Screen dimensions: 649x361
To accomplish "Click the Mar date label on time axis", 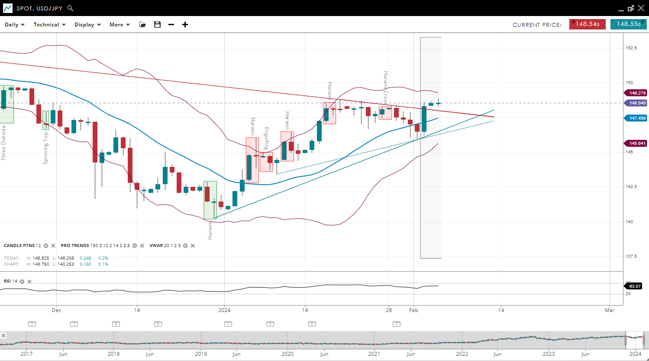I will click(x=609, y=310).
